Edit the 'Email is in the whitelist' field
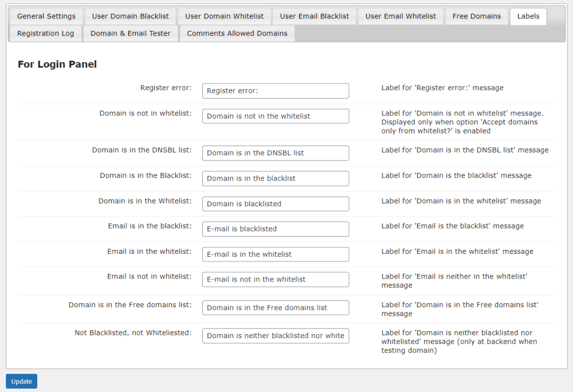Image resolution: width=573 pixels, height=392 pixels. [276, 254]
